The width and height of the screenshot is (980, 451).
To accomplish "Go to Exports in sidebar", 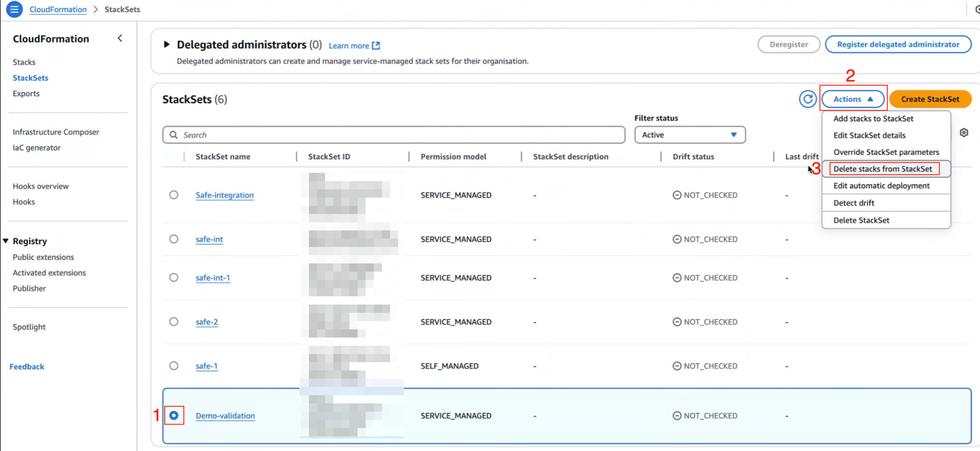I will [x=26, y=93].
